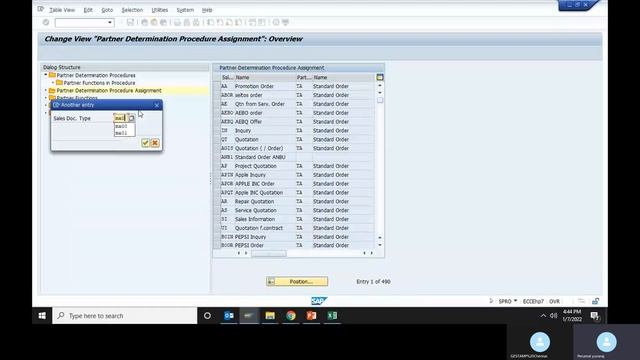Click the SAP menu icon left of Table View
The width and height of the screenshot is (640, 360).
pos(41,9)
